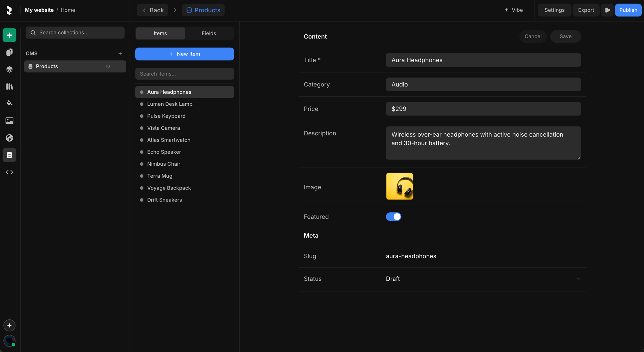Select Atlas Smartwatch item
This screenshot has height=352, width=644.
pyautogui.click(x=185, y=140)
